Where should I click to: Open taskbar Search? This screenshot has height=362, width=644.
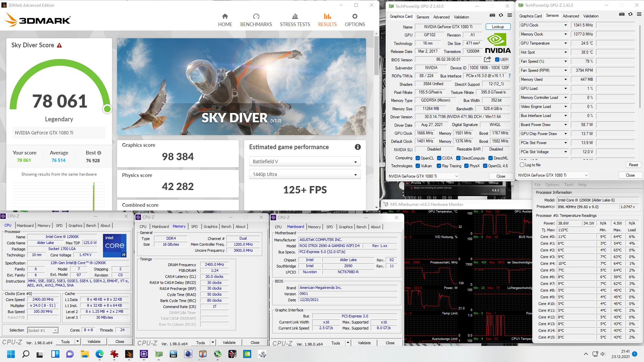[x=26, y=354]
